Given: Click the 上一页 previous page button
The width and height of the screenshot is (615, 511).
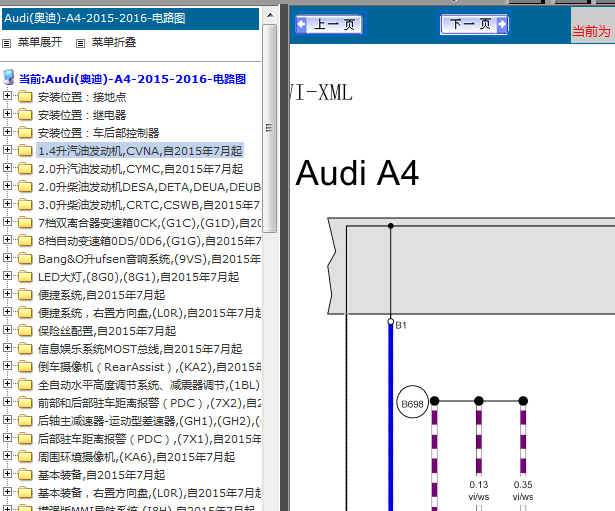Looking at the screenshot, I should click(329, 24).
